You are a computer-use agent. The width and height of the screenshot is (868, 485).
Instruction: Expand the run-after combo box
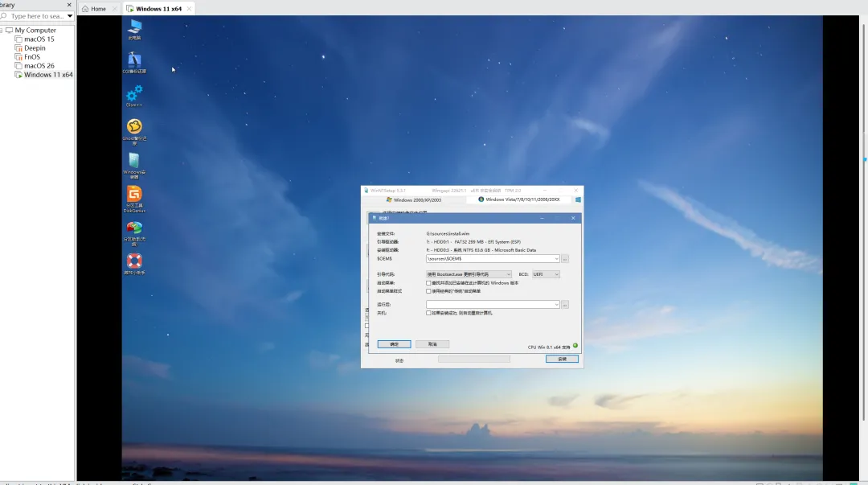click(x=556, y=305)
